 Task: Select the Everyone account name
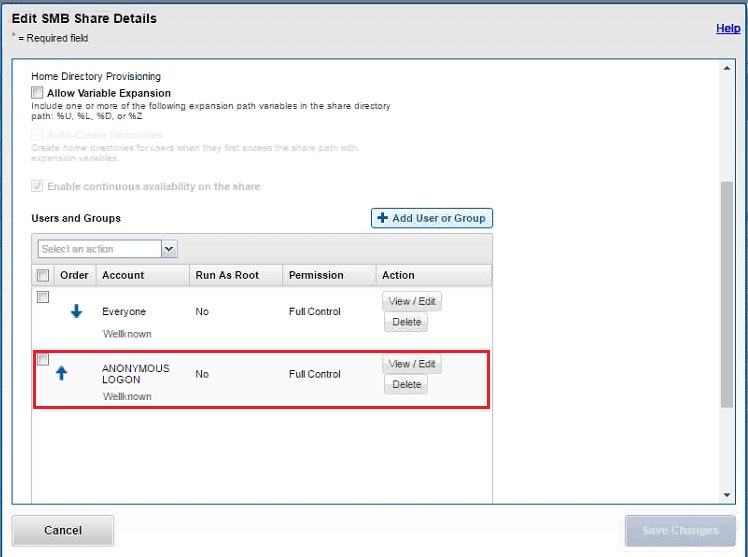(x=124, y=311)
